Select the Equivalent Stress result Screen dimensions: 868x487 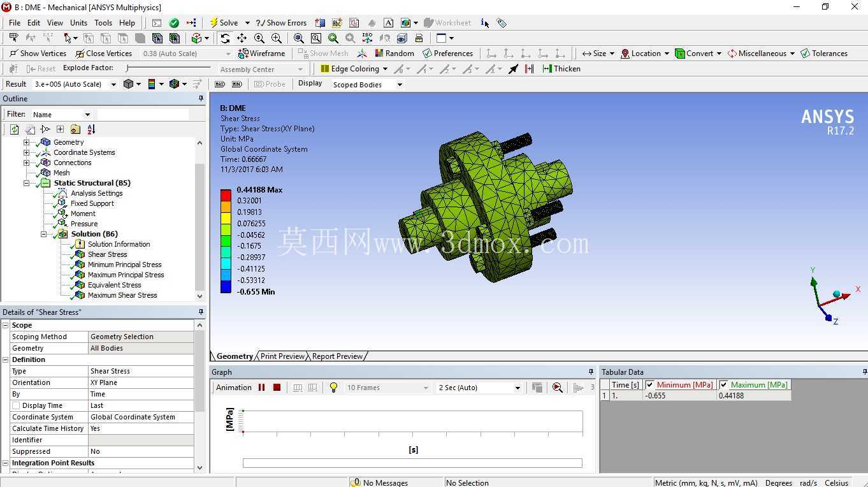click(115, 285)
